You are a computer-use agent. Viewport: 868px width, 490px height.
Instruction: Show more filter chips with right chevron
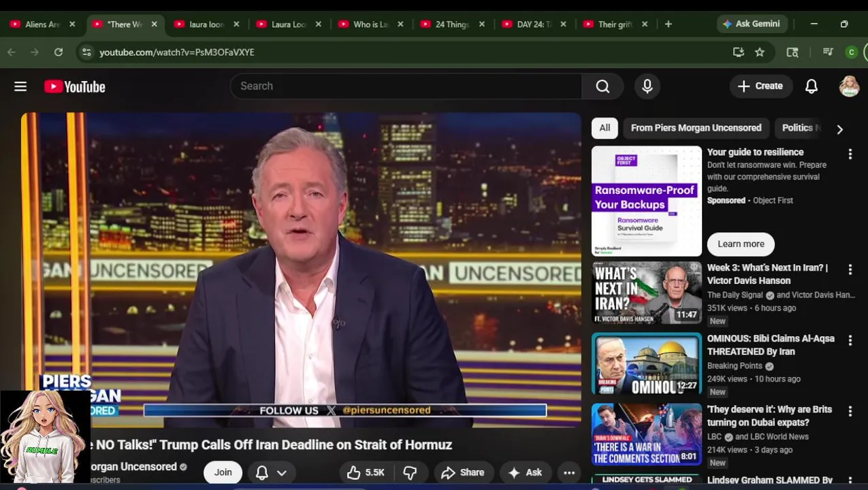pos(839,129)
